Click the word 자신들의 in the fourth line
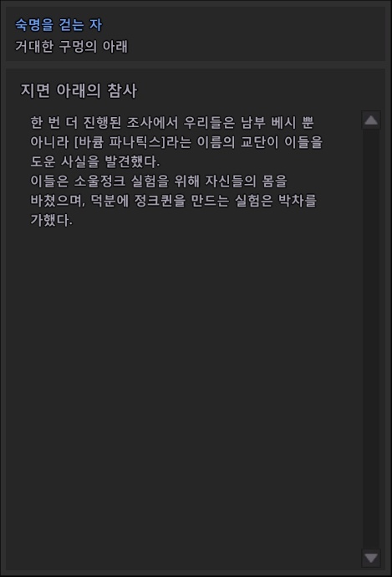The width and height of the screenshot is (392, 577). click(x=230, y=181)
